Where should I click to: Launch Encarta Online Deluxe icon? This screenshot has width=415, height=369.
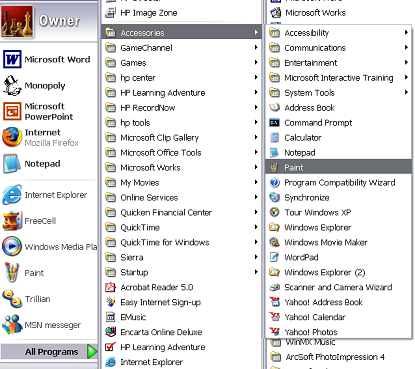click(110, 332)
